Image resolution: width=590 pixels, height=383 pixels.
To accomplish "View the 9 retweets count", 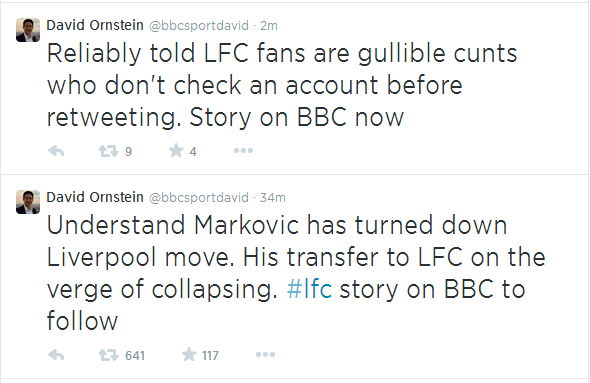I will (x=128, y=152).
